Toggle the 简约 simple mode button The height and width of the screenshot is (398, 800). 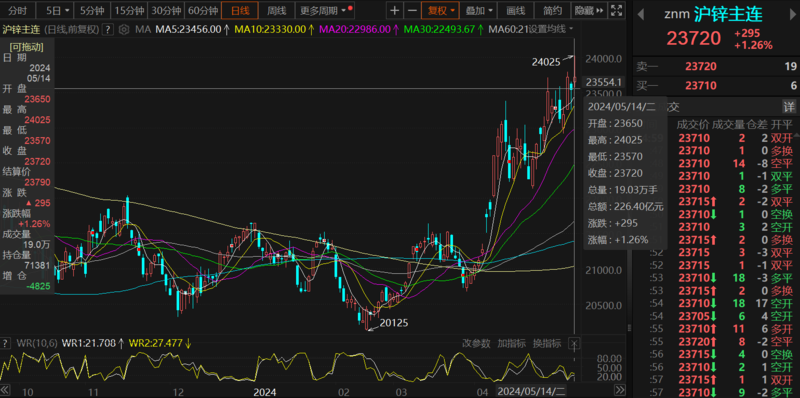click(x=553, y=10)
